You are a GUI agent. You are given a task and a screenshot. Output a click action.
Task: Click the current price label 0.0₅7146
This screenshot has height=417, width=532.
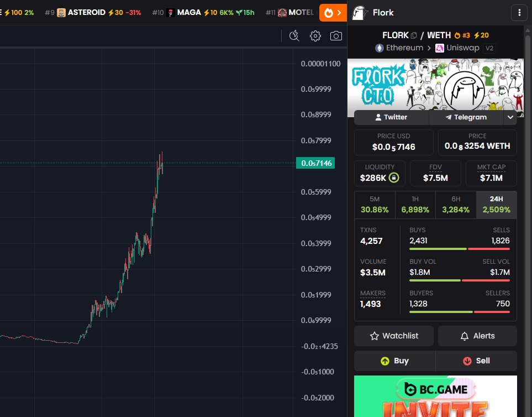tap(315, 163)
